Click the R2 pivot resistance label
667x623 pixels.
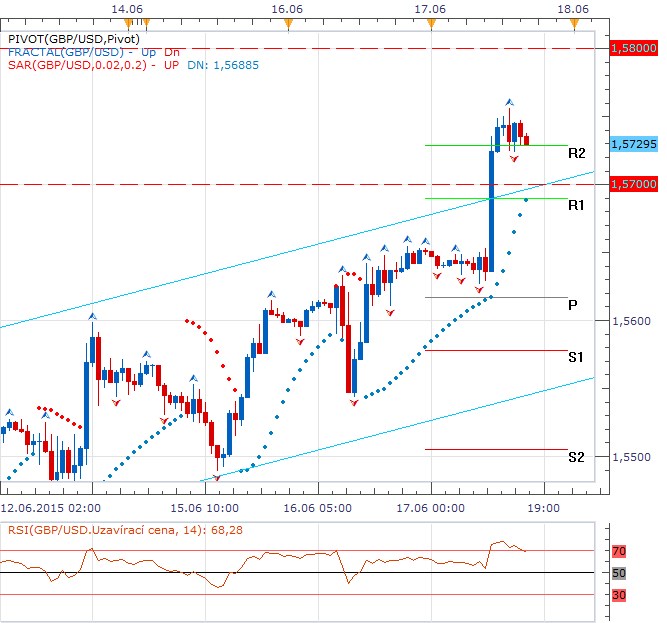point(576,154)
